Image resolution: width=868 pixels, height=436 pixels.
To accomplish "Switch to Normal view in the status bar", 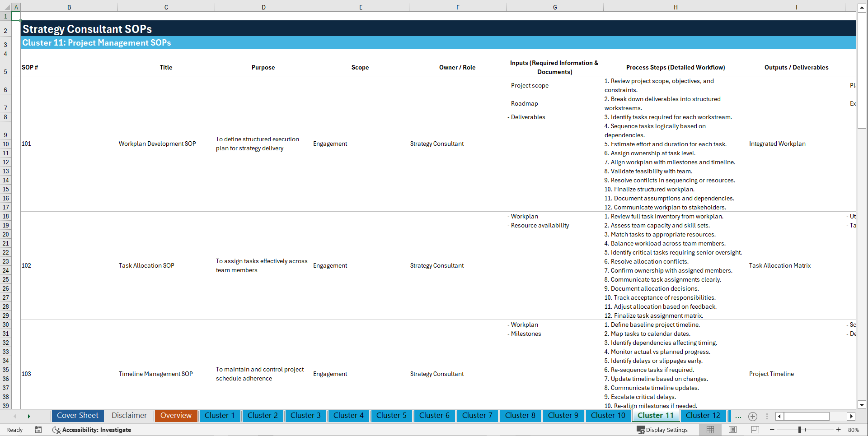I will point(710,430).
